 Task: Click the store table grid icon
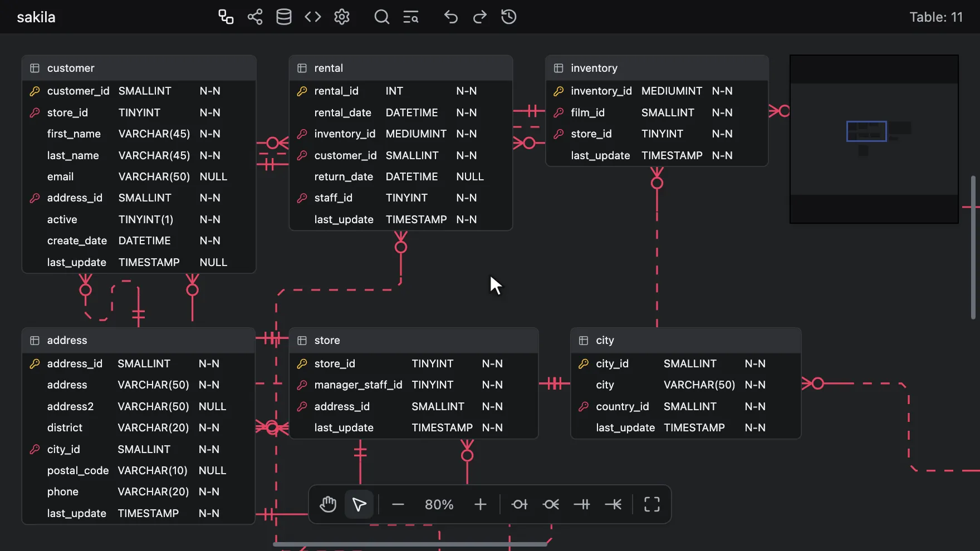[x=302, y=340]
